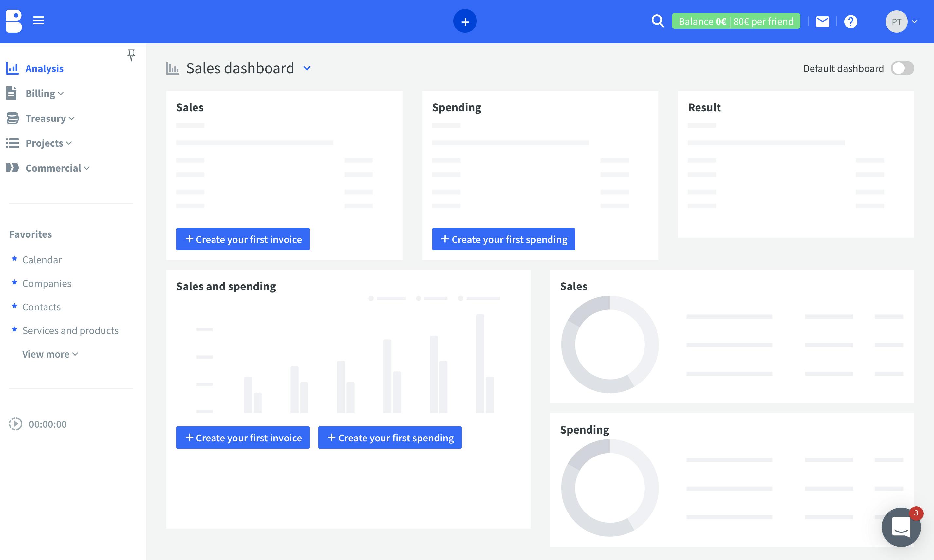This screenshot has width=934, height=560.
Task: Open Calendar favorite link
Action: (x=42, y=260)
